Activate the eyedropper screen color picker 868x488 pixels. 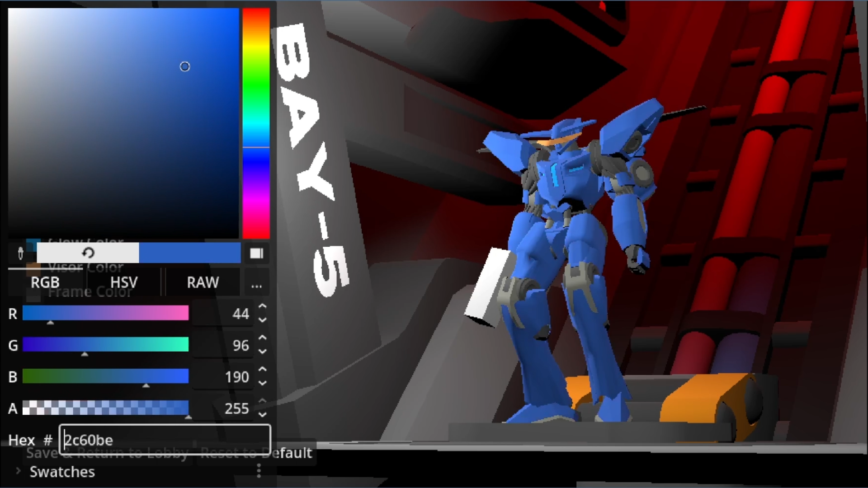click(20, 253)
